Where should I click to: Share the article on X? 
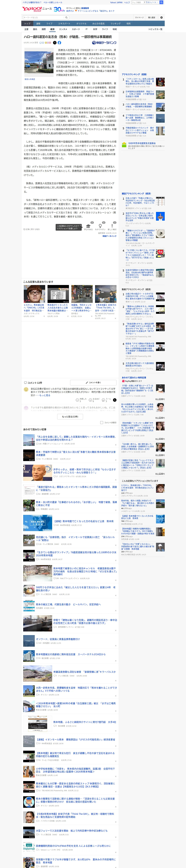pos(55,43)
